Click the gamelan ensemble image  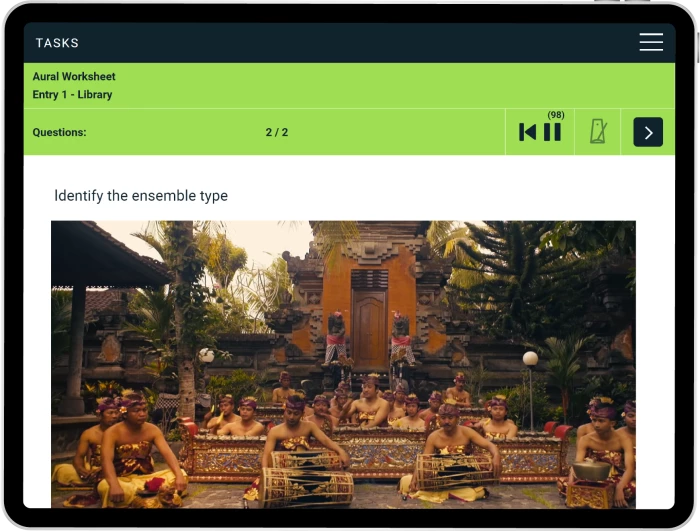[343, 364]
